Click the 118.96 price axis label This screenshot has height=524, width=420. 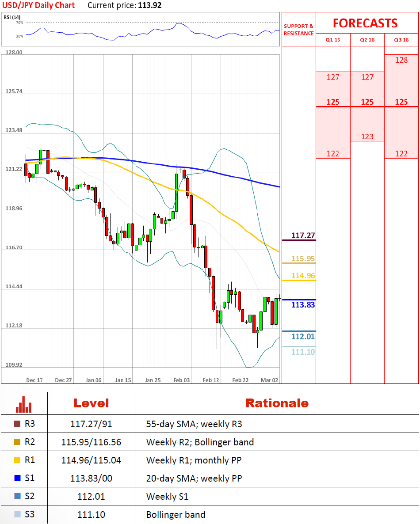tap(14, 209)
